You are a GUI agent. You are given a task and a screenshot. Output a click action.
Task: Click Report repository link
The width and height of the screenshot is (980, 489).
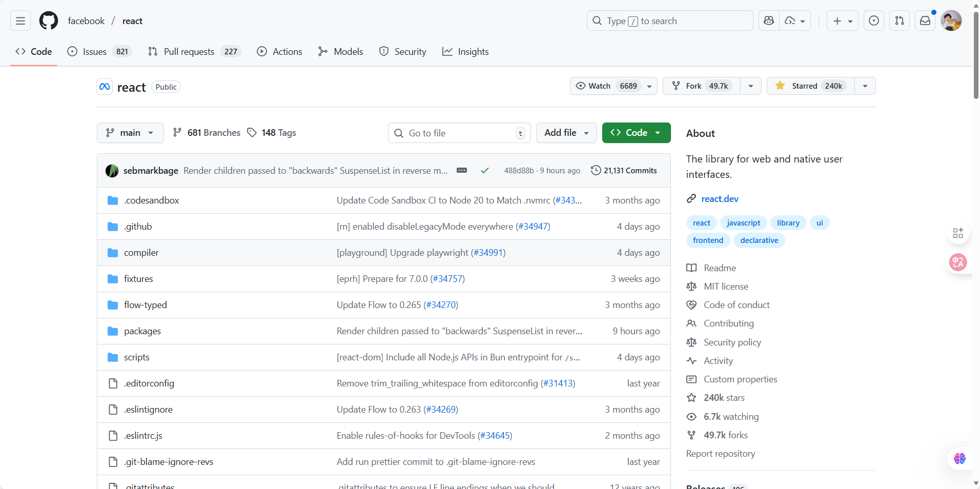pos(720,454)
